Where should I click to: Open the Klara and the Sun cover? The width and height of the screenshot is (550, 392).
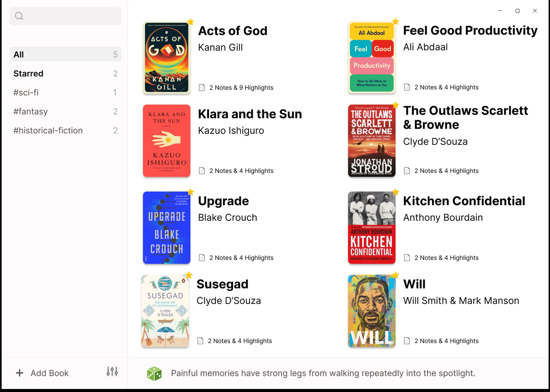tap(166, 140)
